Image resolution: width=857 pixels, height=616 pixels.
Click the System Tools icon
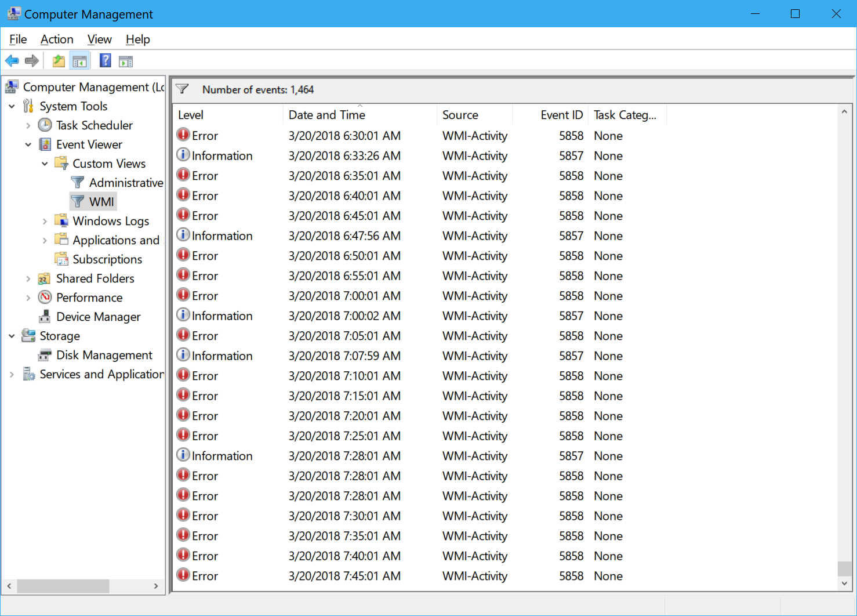tap(28, 106)
